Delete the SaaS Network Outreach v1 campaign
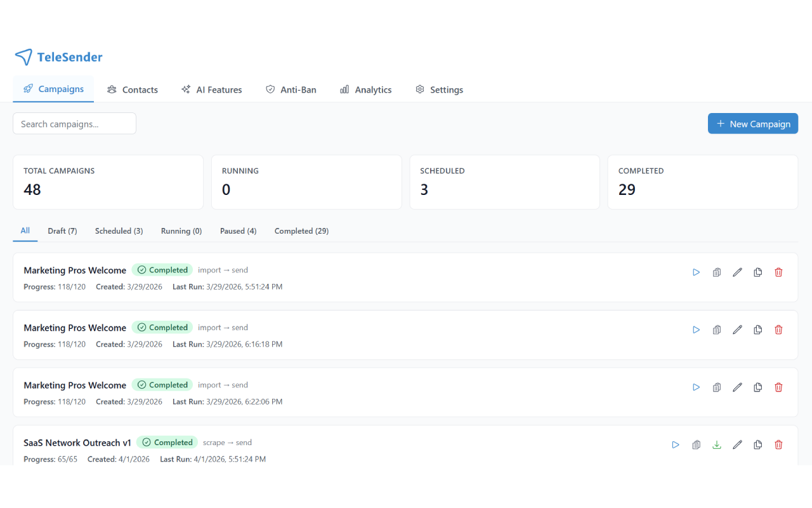 coord(778,445)
